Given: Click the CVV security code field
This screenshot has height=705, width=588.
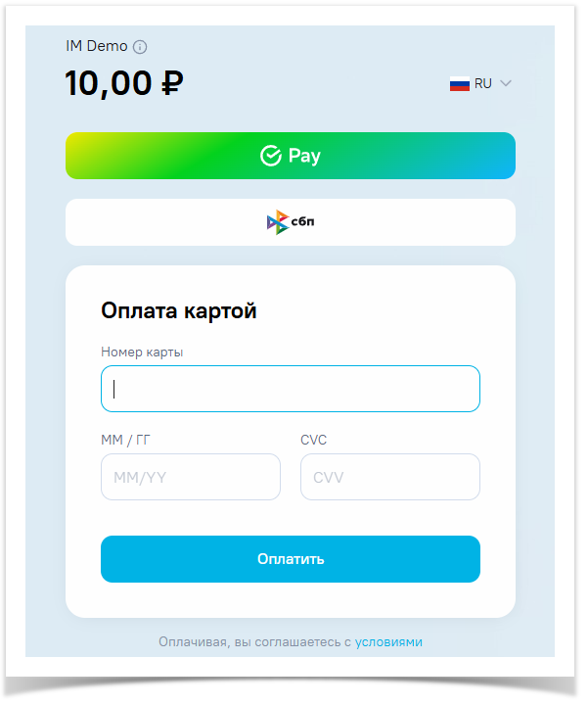Looking at the screenshot, I should click(389, 477).
